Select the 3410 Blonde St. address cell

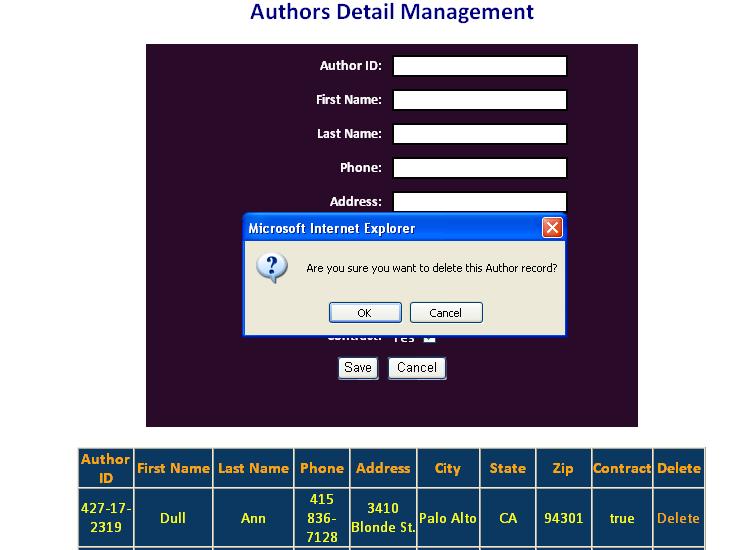383,518
